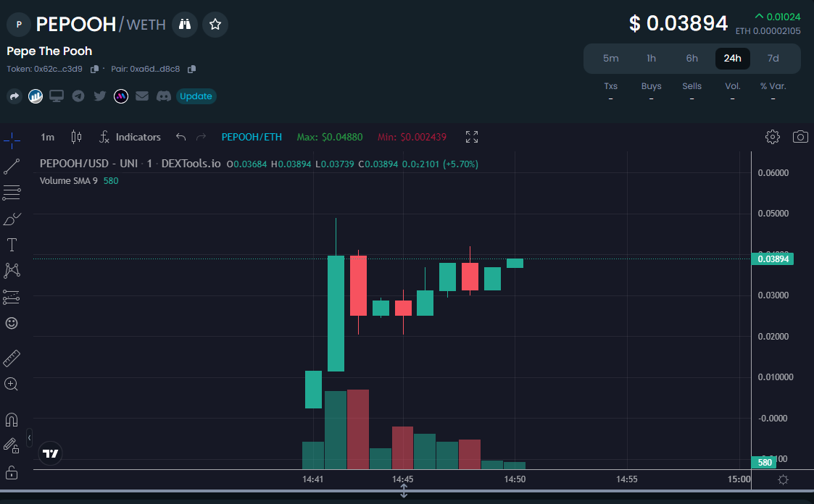Open chart settings gear icon
This screenshot has width=814, height=504.
coord(773,137)
